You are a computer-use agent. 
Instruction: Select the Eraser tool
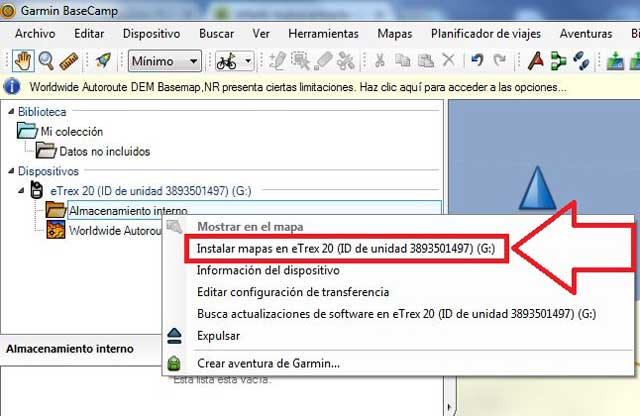[x=323, y=61]
